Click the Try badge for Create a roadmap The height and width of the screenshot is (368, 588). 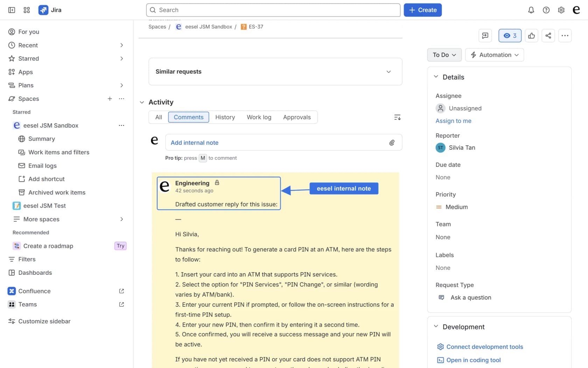pyautogui.click(x=120, y=246)
